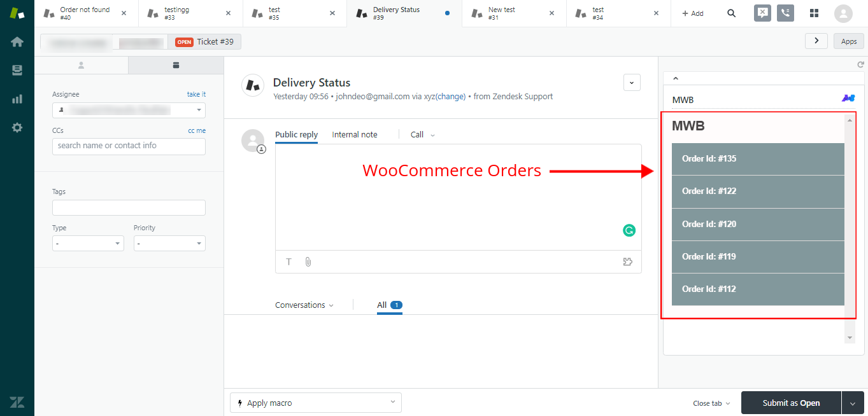Screen dimensions: 868x416
Task: Open the search magnifier icon
Action: 732,13
